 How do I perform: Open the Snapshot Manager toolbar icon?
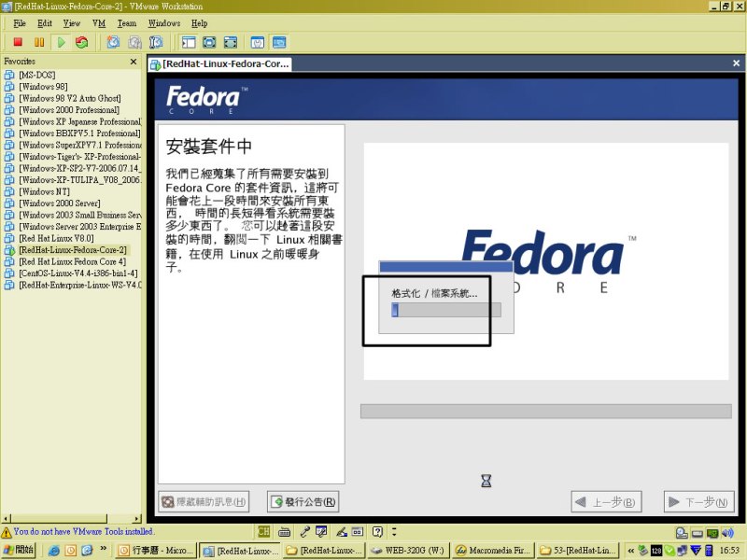tap(156, 42)
